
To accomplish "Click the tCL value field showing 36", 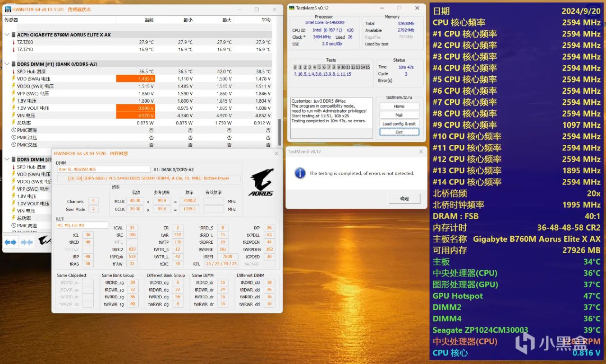I will tap(88, 235).
